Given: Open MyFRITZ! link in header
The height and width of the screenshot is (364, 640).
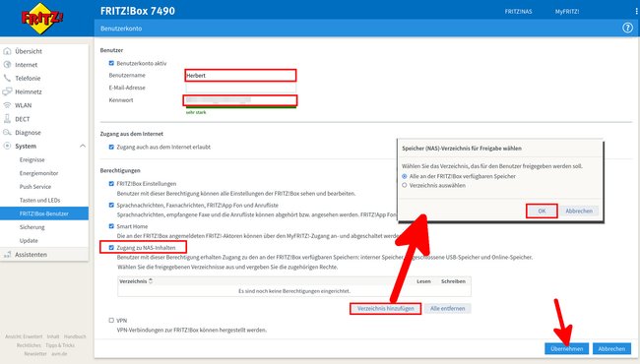Looking at the screenshot, I should (567, 12).
